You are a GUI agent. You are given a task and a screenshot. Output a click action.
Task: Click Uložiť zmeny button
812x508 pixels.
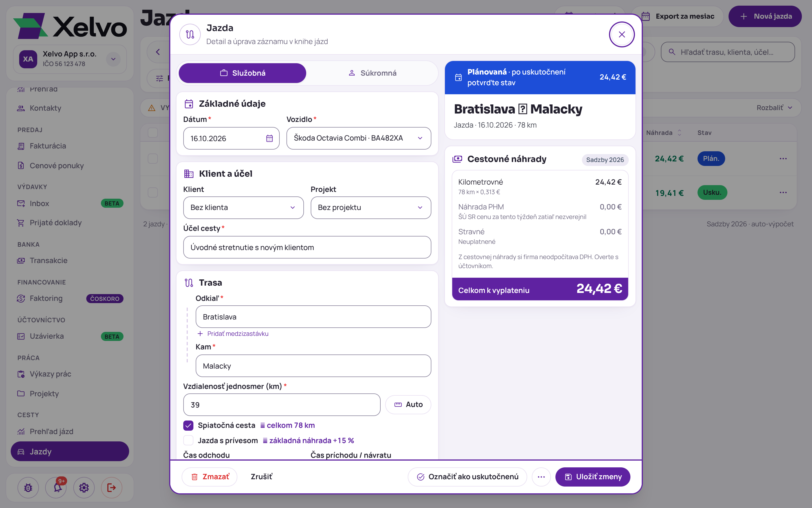tap(593, 477)
